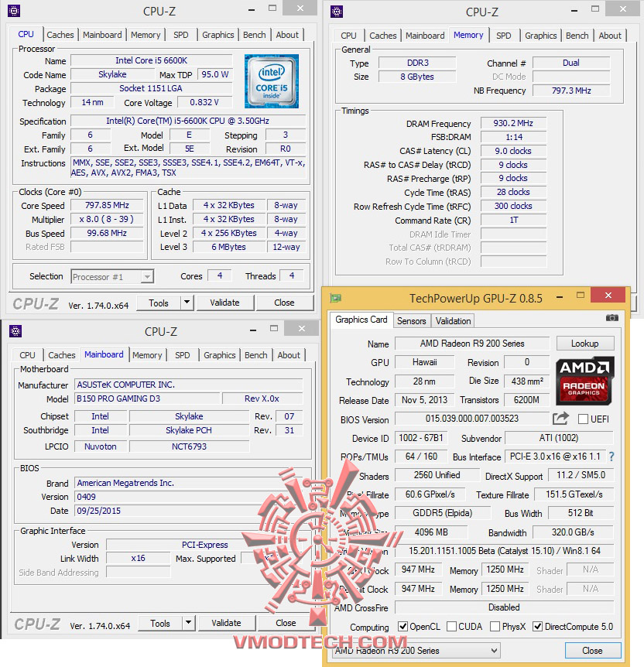This screenshot has width=644, height=667.
Task: Open the Processor #1 selection dropdown
Action: [x=112, y=277]
